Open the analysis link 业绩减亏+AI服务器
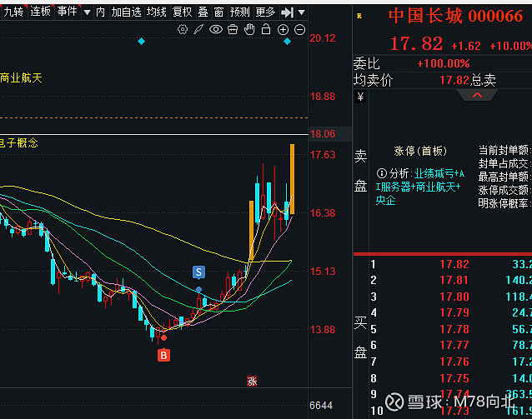This screenshot has width=532, height=419. (419, 187)
